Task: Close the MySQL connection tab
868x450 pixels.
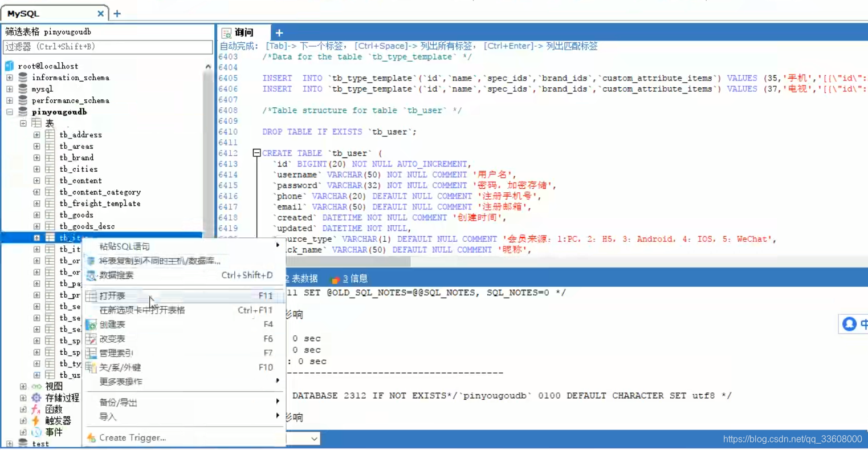Action: [x=101, y=13]
